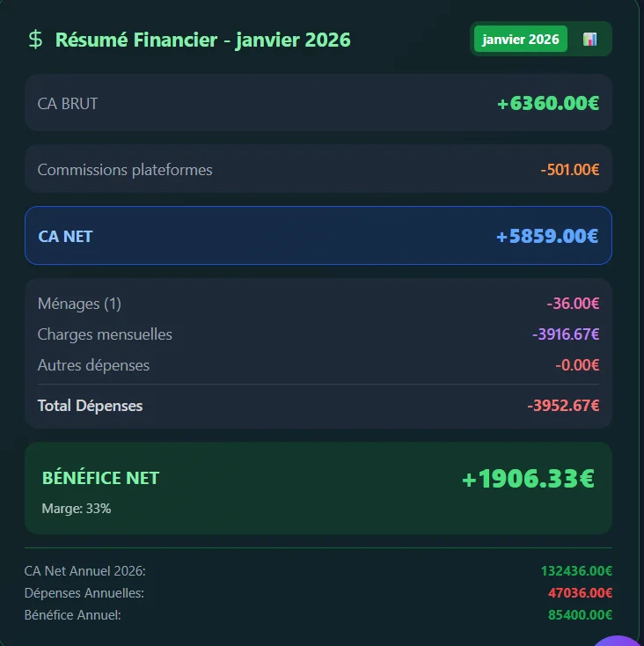Click the purple floating button at bottom corner
This screenshot has height=646, width=644.
[x=619, y=641]
